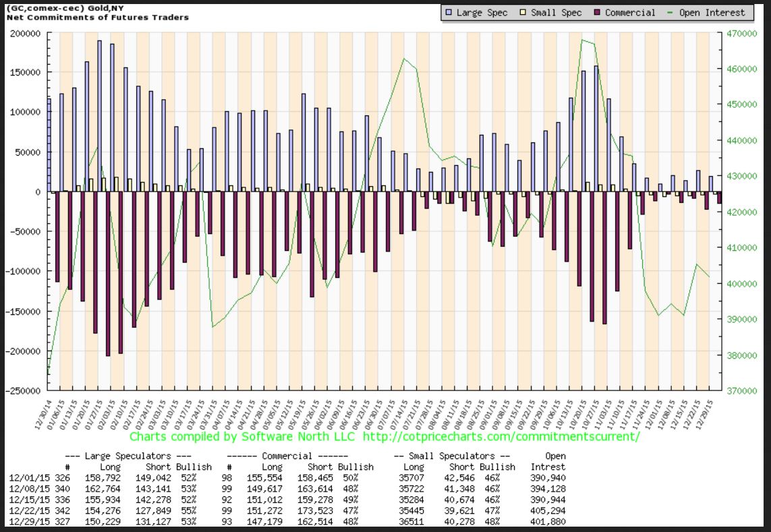Click the Large Spec legend color box
Viewport: 771px width, 532px height.
449,12
